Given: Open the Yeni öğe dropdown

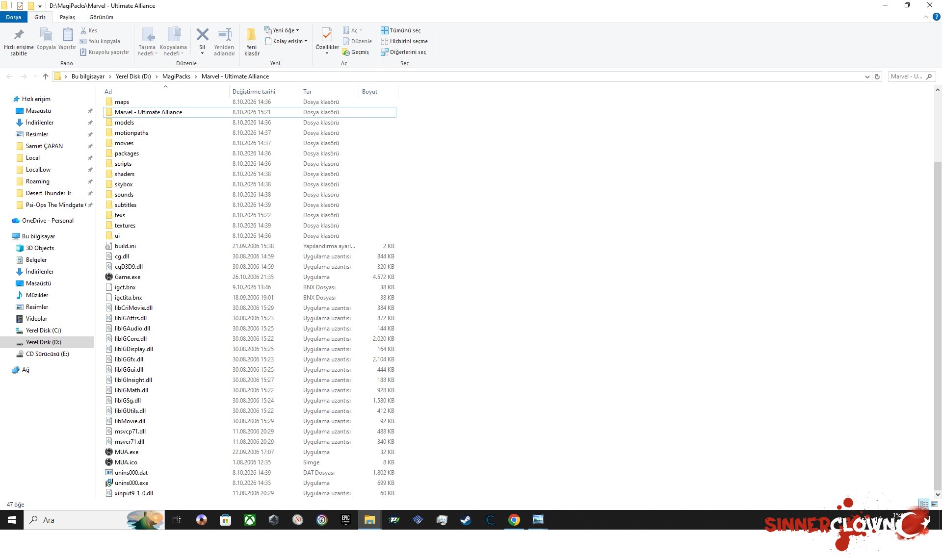Looking at the screenshot, I should 282,30.
